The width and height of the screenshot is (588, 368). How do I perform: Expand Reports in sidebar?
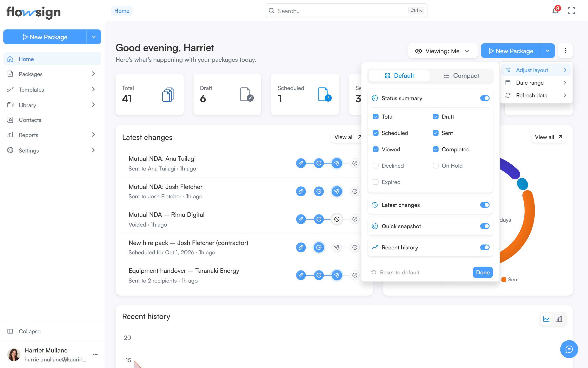(x=93, y=135)
